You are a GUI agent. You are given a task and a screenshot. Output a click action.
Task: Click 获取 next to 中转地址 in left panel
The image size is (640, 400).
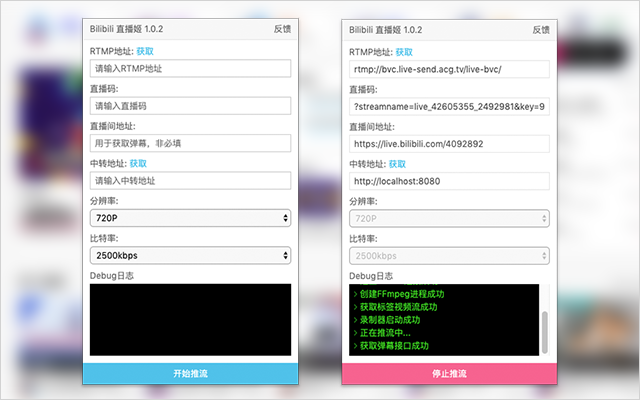click(138, 164)
